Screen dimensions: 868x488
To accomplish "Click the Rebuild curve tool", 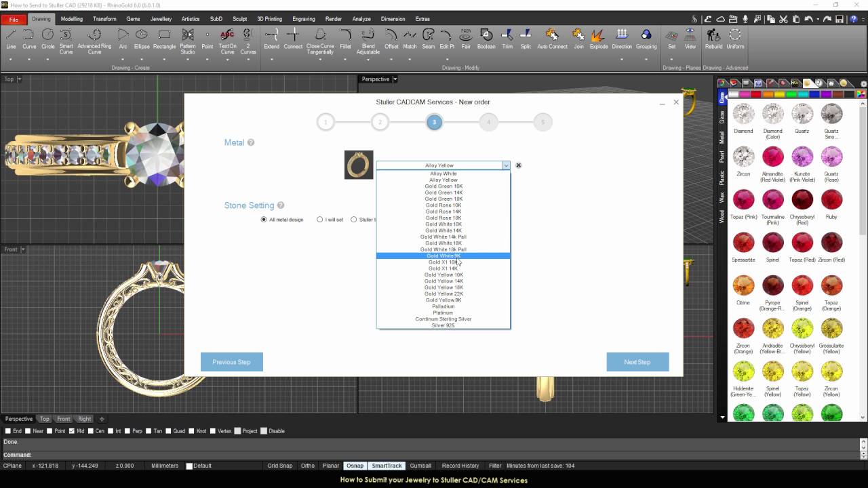I will [x=713, y=39].
